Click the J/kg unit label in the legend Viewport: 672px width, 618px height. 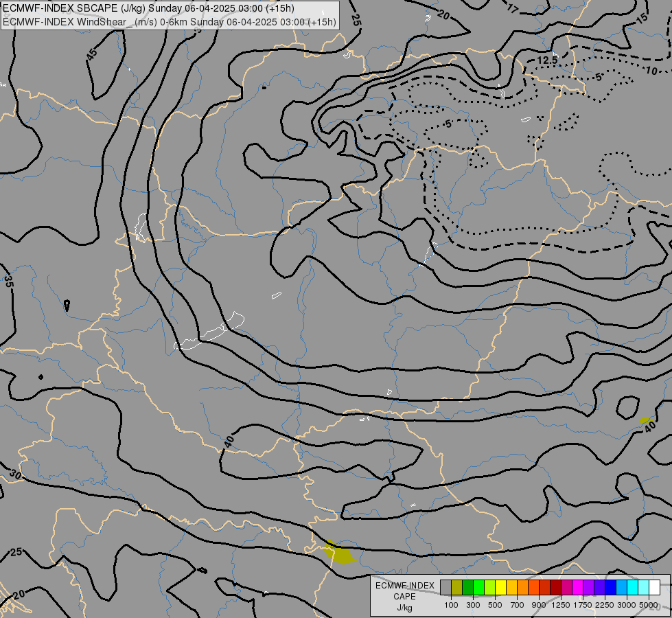tap(404, 608)
